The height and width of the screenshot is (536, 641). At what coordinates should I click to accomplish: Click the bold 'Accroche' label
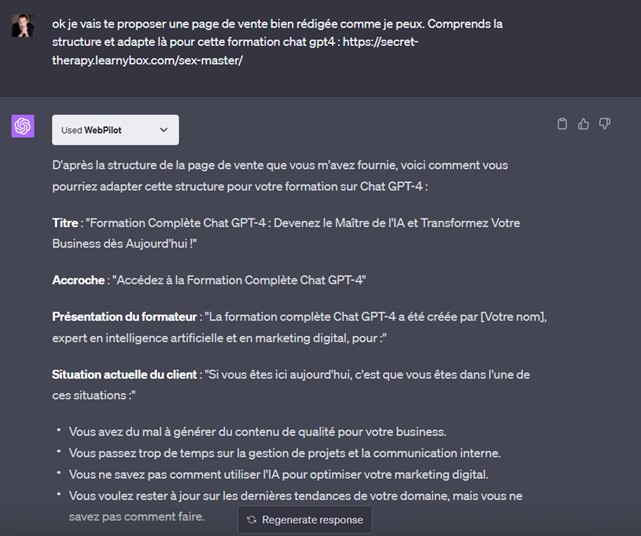[x=78, y=280]
